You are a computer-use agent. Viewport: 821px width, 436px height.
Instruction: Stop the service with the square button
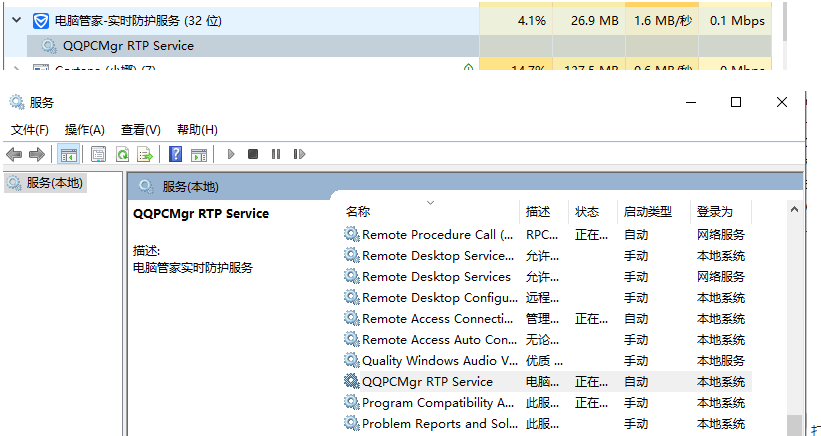253,154
